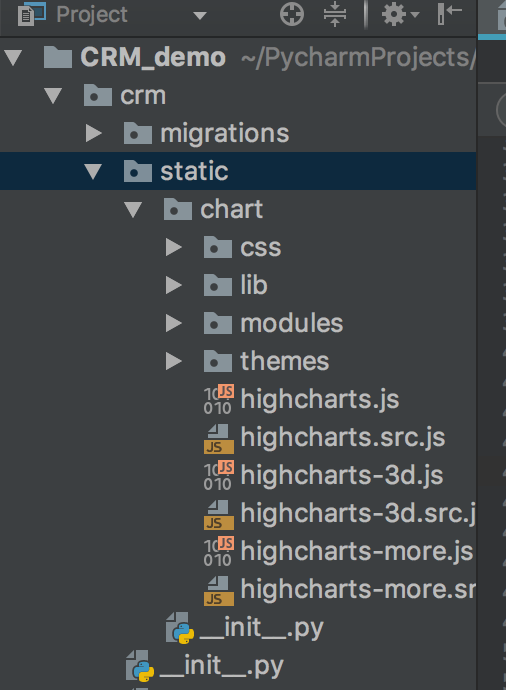The image size is (506, 690).
Task: Click the static folder icon
Action: pos(138,171)
